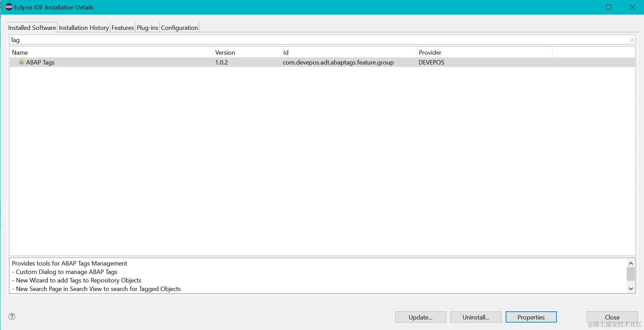Open the help question mark icon
Image resolution: width=644 pixels, height=330 pixels.
12,316
